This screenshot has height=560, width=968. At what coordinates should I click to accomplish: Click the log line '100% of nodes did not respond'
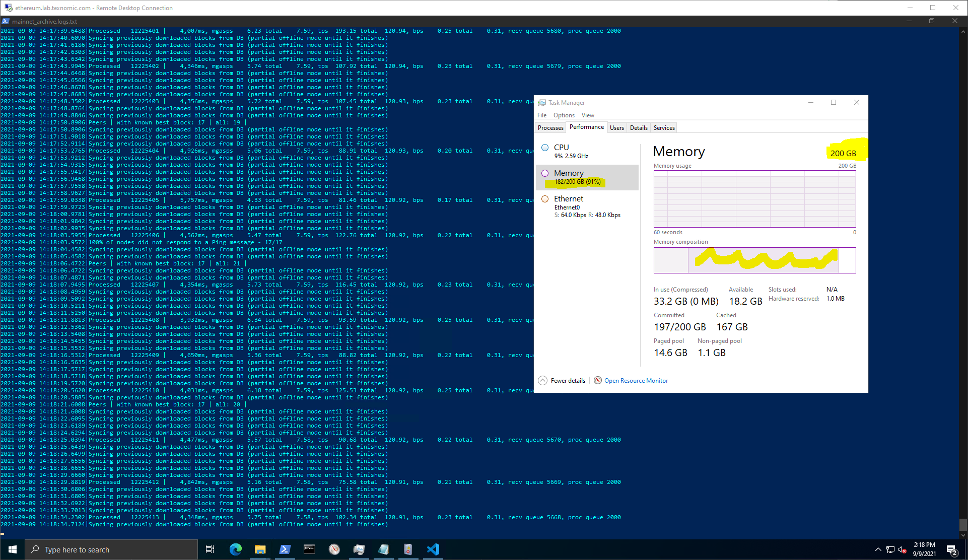[x=142, y=242]
